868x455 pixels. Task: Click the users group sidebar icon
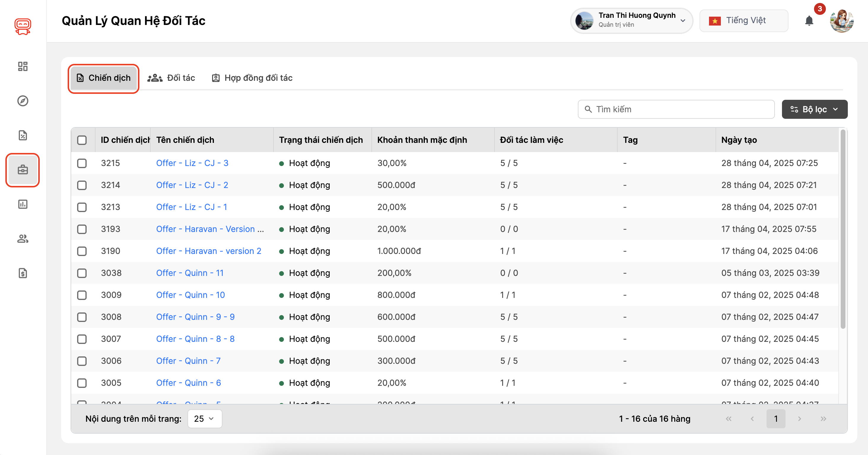(23, 239)
